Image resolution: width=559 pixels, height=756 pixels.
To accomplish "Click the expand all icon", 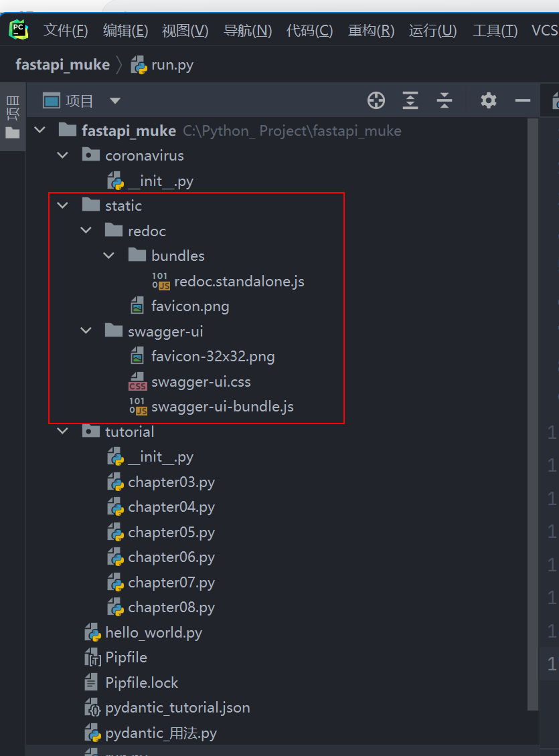I will click(x=410, y=101).
